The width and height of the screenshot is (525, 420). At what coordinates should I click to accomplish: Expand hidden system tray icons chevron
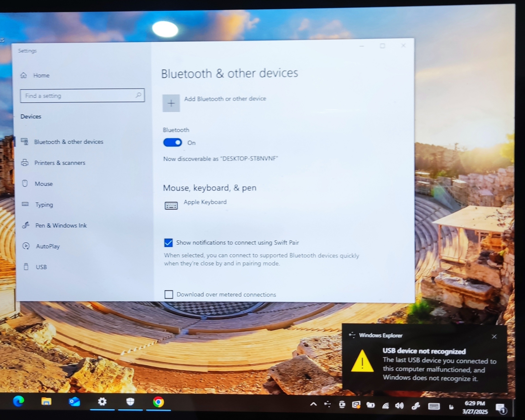pyautogui.click(x=313, y=404)
